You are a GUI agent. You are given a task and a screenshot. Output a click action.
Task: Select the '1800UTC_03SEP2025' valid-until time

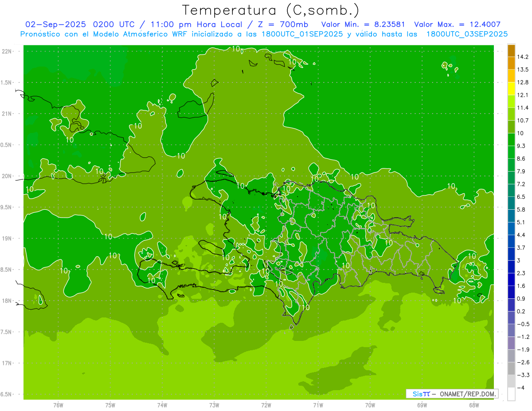click(x=467, y=34)
